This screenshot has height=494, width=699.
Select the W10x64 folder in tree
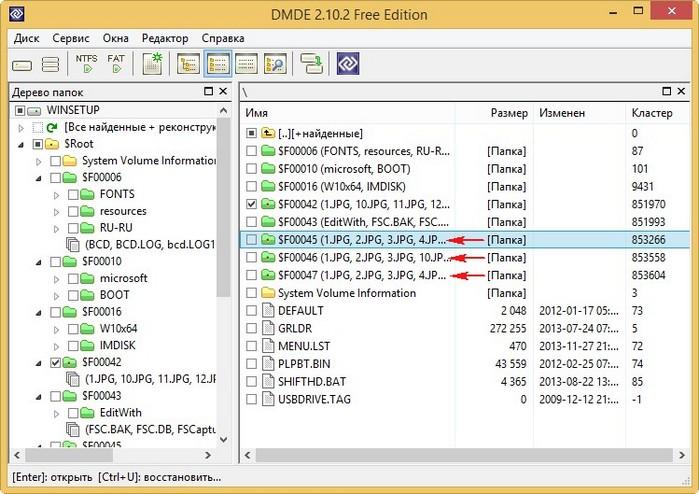tap(118, 329)
